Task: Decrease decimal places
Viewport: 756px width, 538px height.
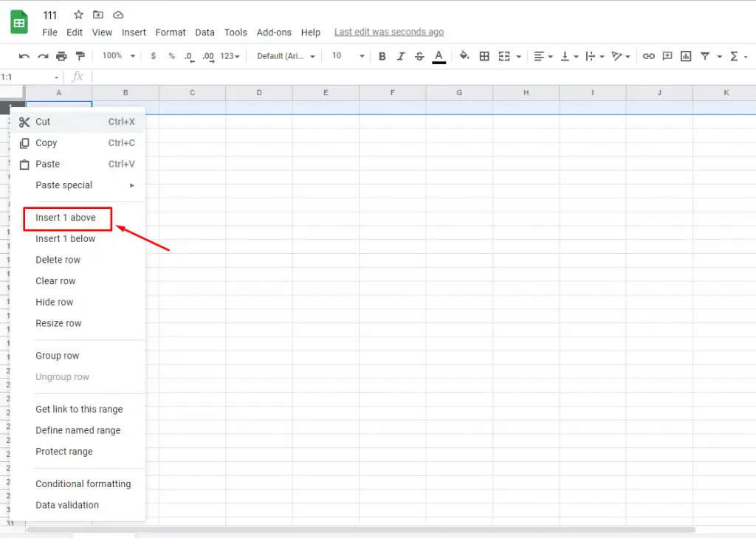Action: pos(190,56)
